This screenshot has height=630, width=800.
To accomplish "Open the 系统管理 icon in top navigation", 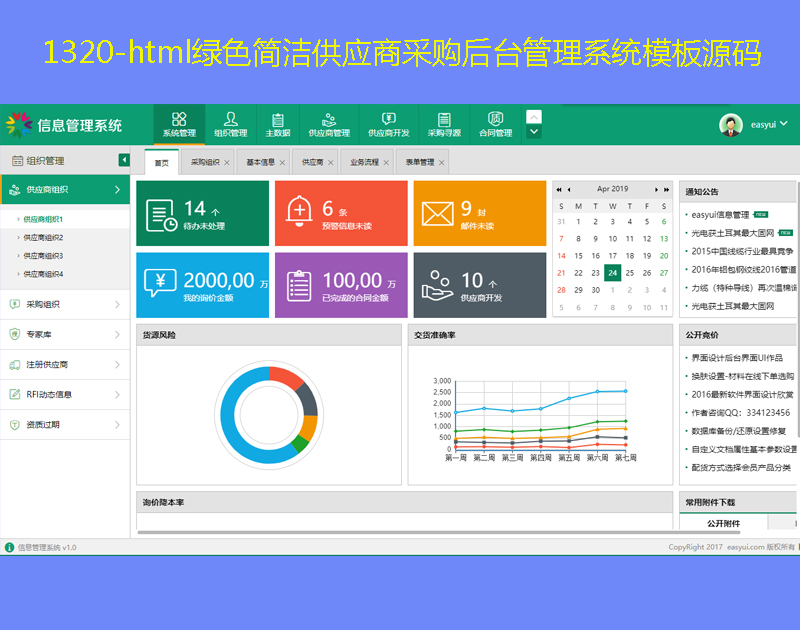I will pos(179,124).
